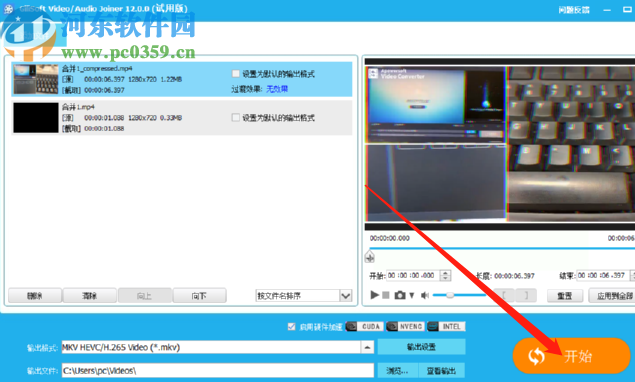Click the 应用到全部 apply to all button
The image size is (635, 382).
612,296
